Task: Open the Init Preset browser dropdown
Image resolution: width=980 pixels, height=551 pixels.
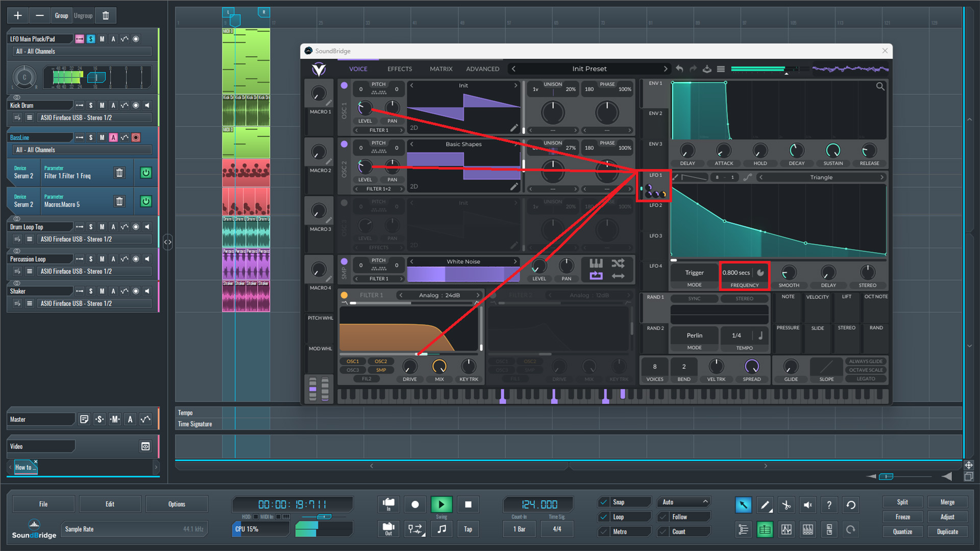Action: [x=589, y=69]
